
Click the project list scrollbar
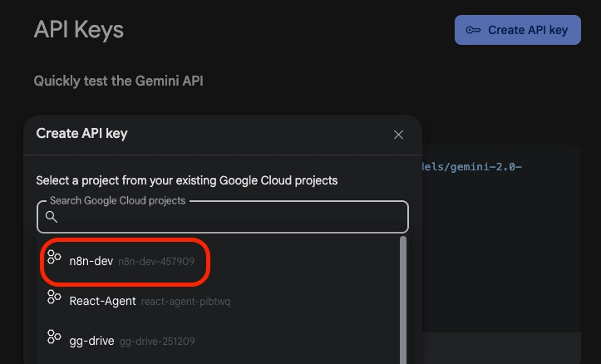click(403, 300)
